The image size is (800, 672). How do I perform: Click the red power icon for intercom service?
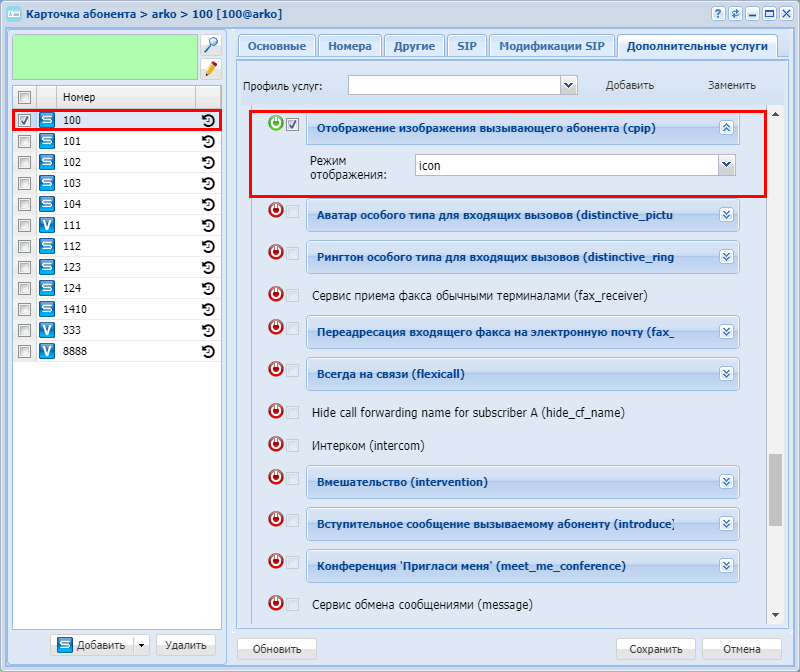coord(276,443)
